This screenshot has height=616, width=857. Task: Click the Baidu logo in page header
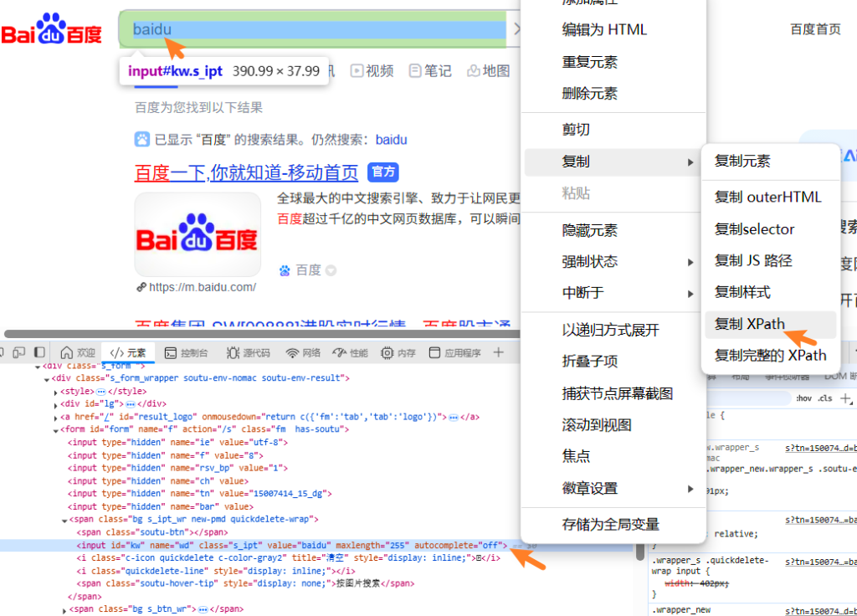[51, 29]
